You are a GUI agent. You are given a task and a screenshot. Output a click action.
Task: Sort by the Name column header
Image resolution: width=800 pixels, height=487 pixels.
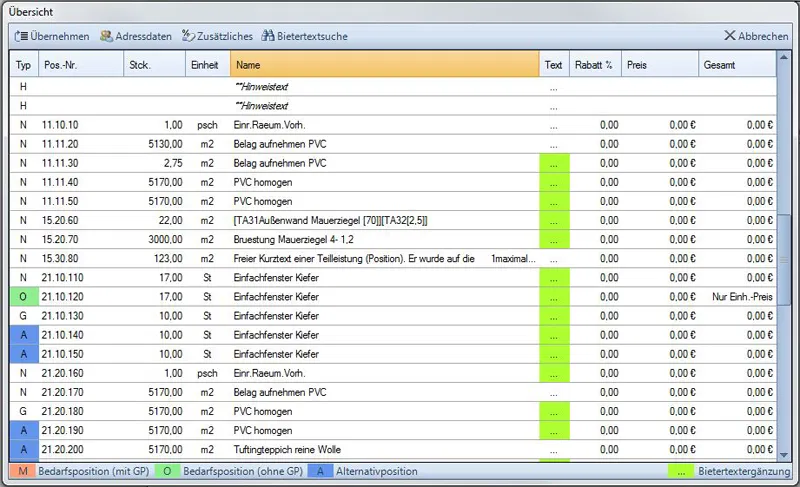(384, 65)
